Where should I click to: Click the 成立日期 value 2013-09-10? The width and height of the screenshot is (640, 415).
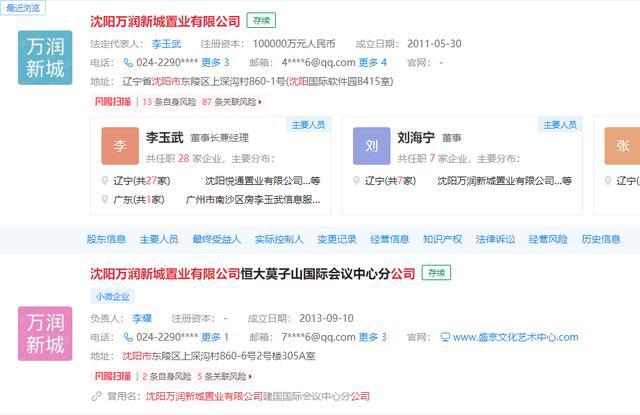click(327, 318)
